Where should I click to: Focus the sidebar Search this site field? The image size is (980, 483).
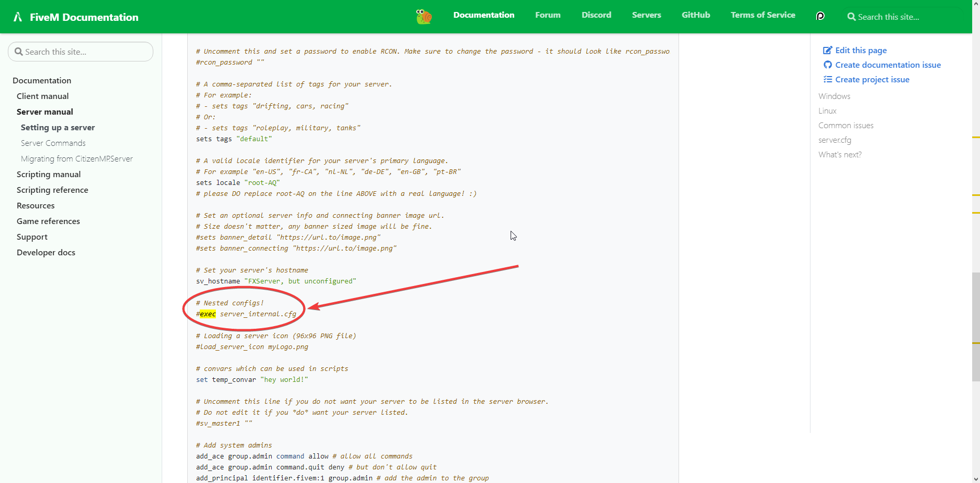80,52
